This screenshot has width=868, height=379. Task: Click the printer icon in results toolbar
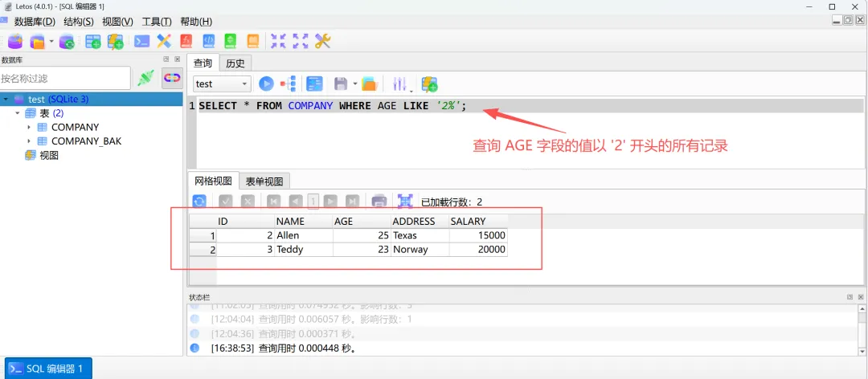pyautogui.click(x=379, y=202)
